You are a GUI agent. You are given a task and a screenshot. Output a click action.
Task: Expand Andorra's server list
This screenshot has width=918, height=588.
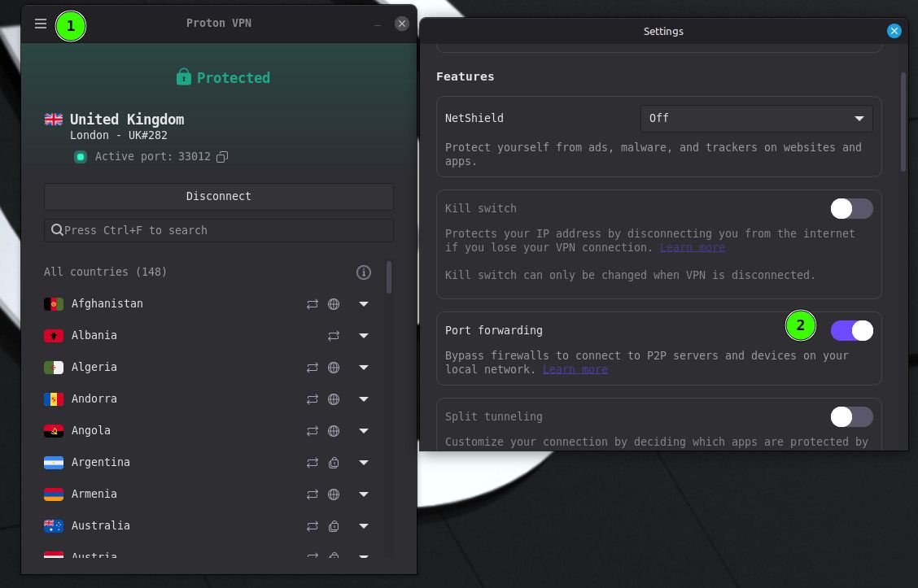(364, 399)
